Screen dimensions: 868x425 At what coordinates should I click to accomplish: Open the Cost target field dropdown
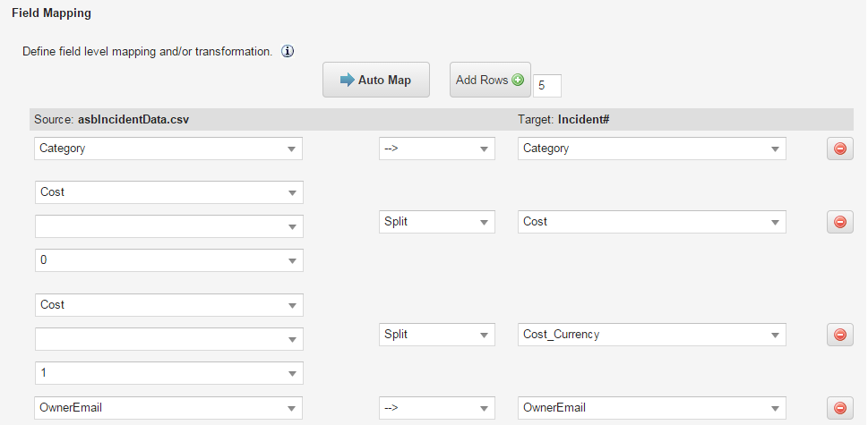[651, 222]
